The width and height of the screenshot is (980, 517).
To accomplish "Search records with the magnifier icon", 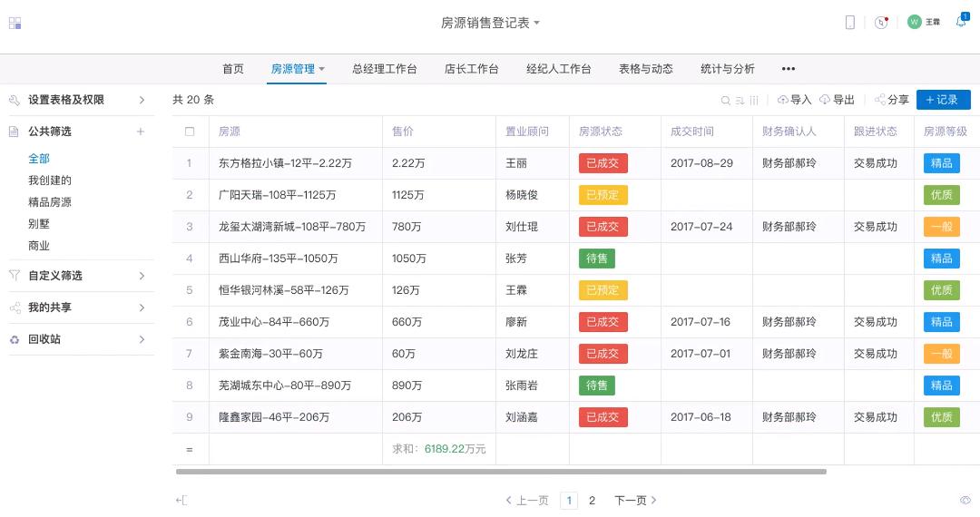I will [x=726, y=100].
